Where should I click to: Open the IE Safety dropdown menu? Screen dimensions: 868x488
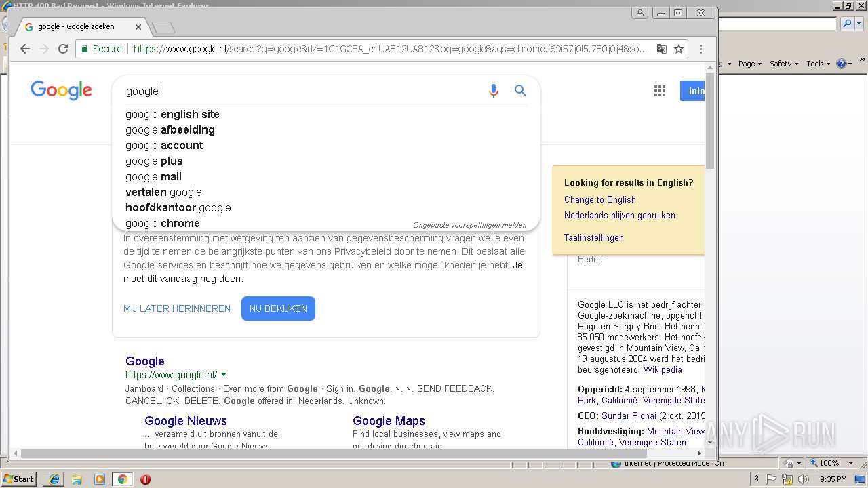[784, 64]
